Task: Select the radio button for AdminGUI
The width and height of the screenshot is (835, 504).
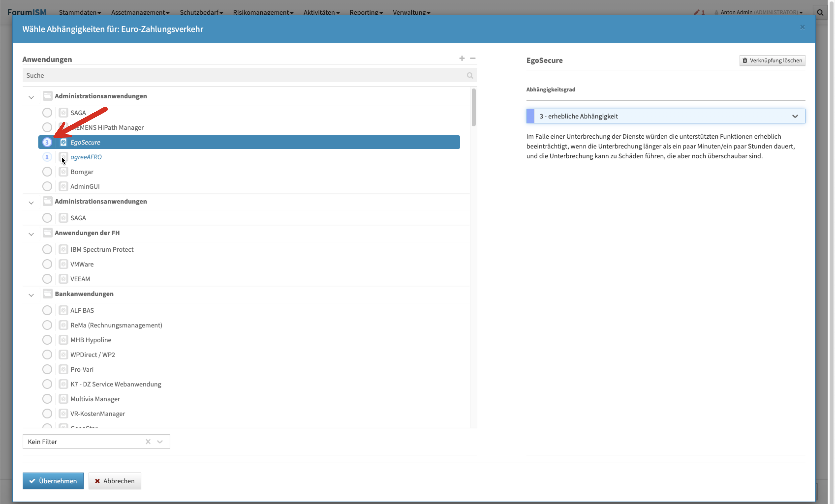Action: tap(47, 186)
